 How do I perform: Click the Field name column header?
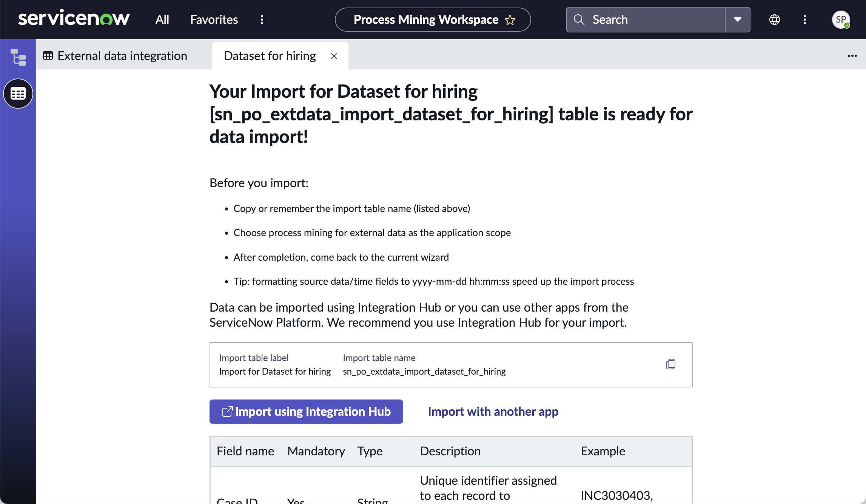(245, 451)
